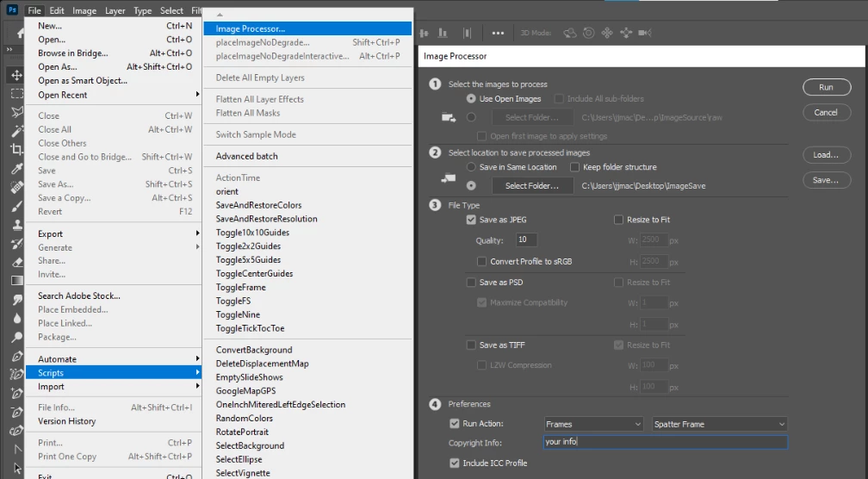
Task: Choose Image Processor... from Scripts submenu
Action: tap(307, 28)
